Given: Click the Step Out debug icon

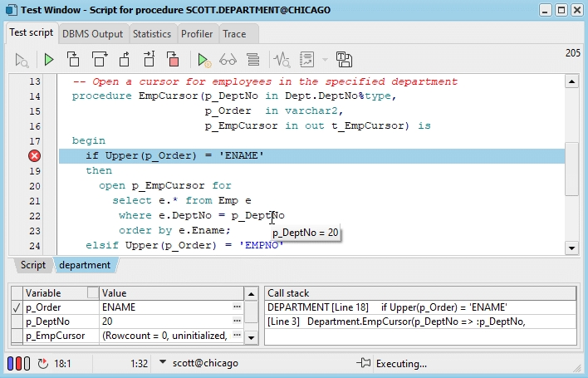Looking at the screenshot, I should click(x=125, y=59).
